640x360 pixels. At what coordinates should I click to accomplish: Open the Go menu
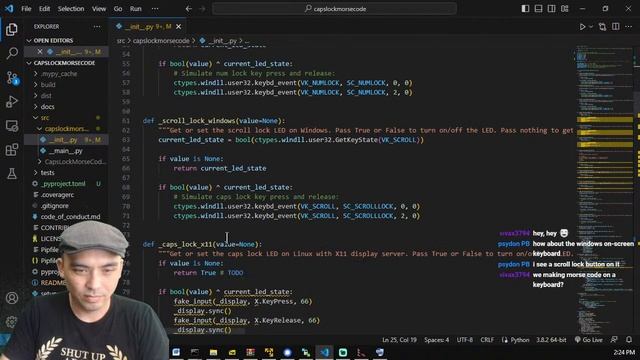coord(118,9)
